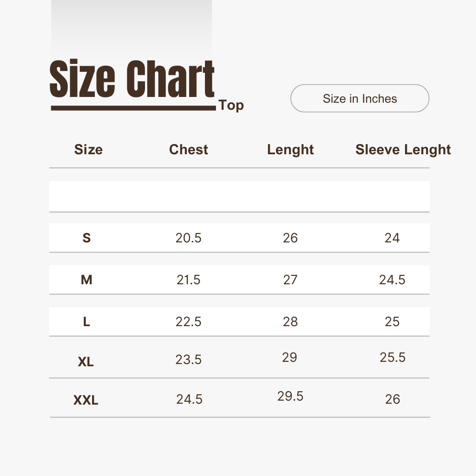Click the Size Chart title heading

pos(132,79)
